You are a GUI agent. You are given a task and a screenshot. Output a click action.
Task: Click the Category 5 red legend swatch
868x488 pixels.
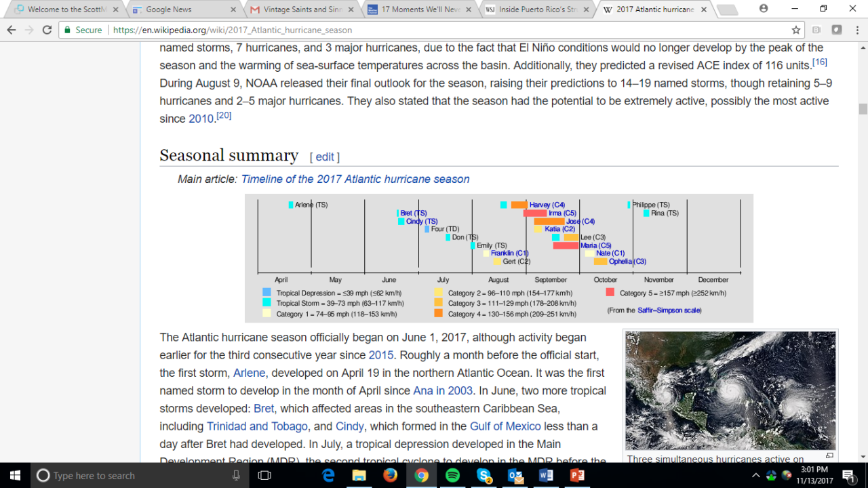610,292
